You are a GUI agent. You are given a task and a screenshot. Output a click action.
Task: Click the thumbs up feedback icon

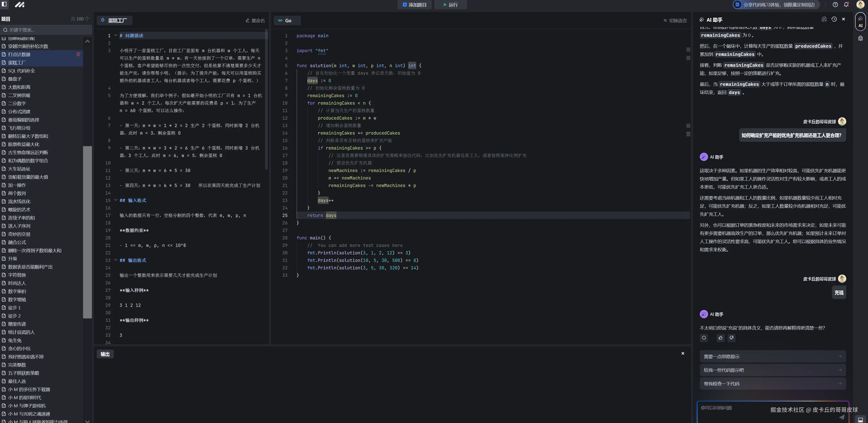click(x=720, y=338)
